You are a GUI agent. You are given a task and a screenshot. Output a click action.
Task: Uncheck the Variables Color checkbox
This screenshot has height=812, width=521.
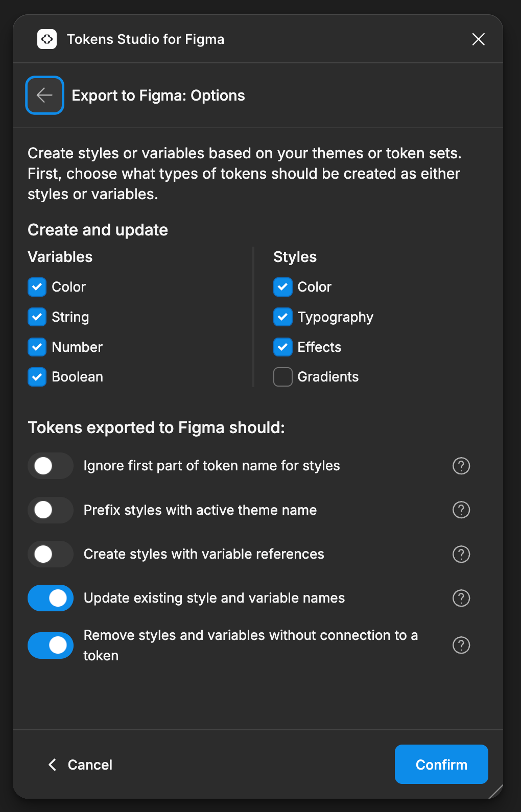point(37,287)
